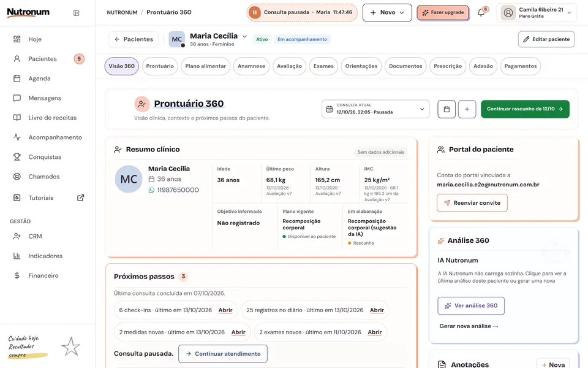The image size is (588, 368).
Task: Click the star icon at sidebar bottom
Action: coord(70,347)
